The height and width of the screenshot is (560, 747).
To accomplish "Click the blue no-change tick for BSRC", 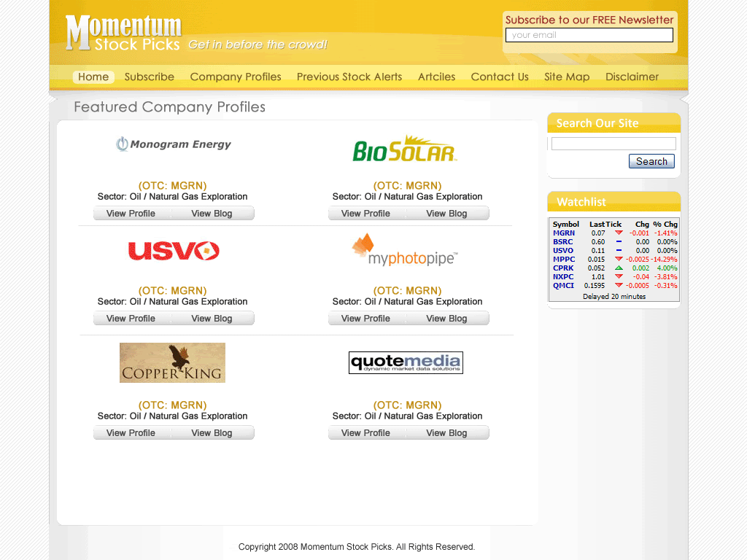I will pos(619,241).
